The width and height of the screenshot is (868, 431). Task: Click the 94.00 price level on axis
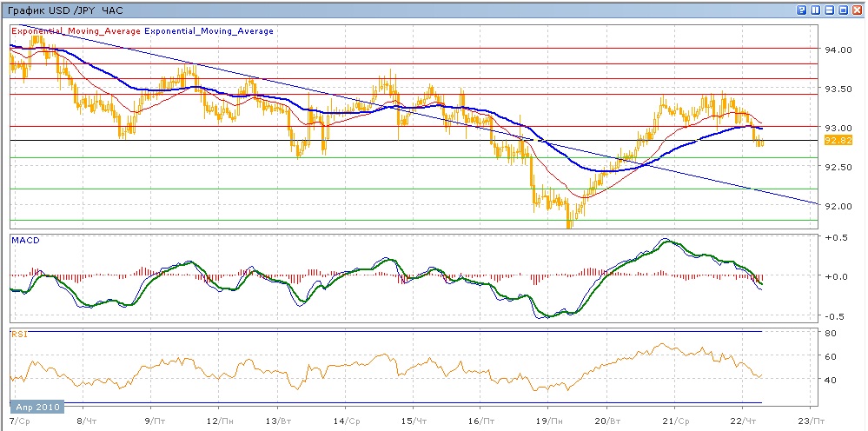click(836, 50)
